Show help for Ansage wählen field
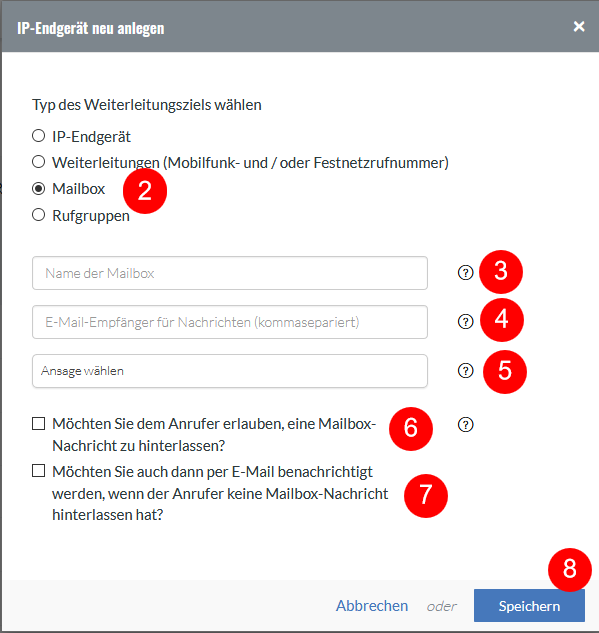This screenshot has height=633, width=599. (465, 371)
